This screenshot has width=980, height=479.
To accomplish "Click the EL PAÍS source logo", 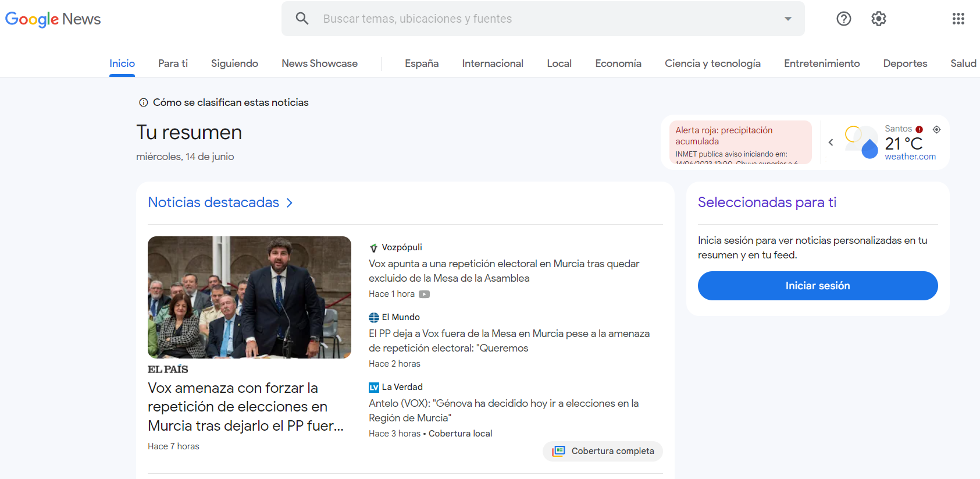I will click(168, 370).
